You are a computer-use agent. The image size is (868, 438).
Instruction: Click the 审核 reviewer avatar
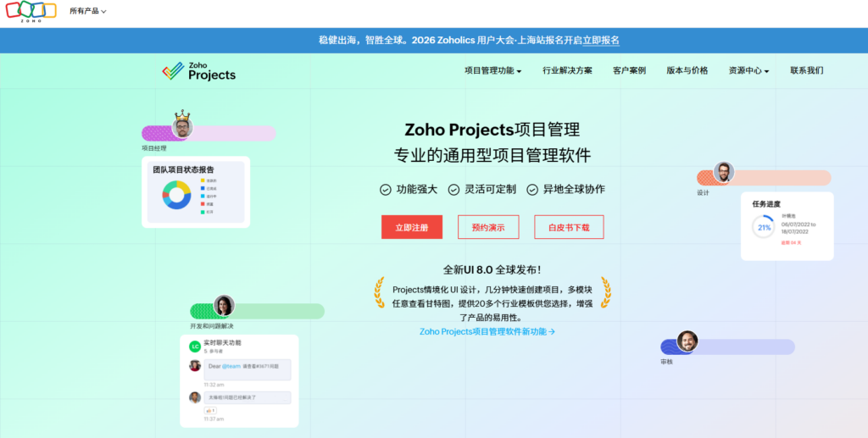pos(687,341)
